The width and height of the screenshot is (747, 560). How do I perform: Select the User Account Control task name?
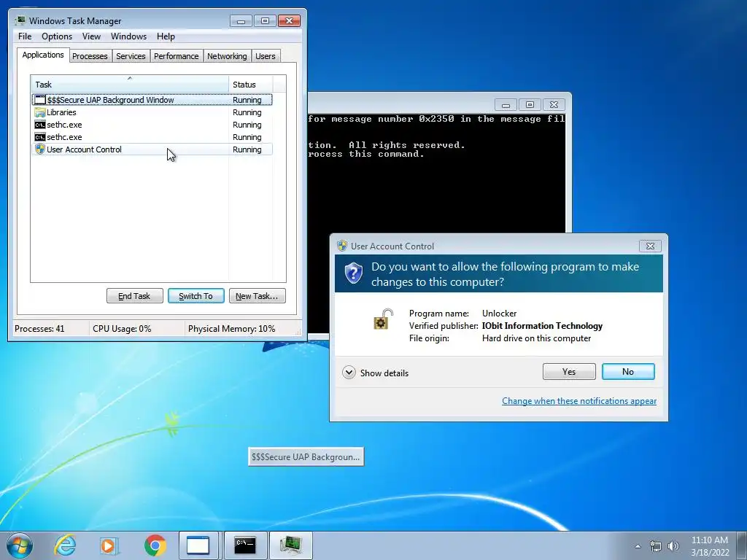point(85,149)
